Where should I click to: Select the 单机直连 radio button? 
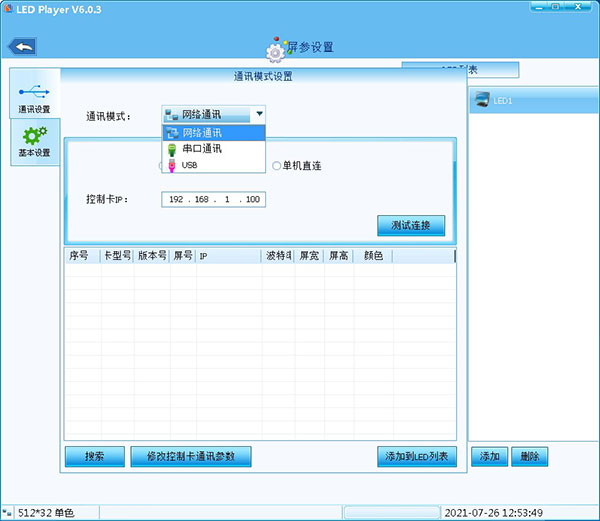coord(277,166)
